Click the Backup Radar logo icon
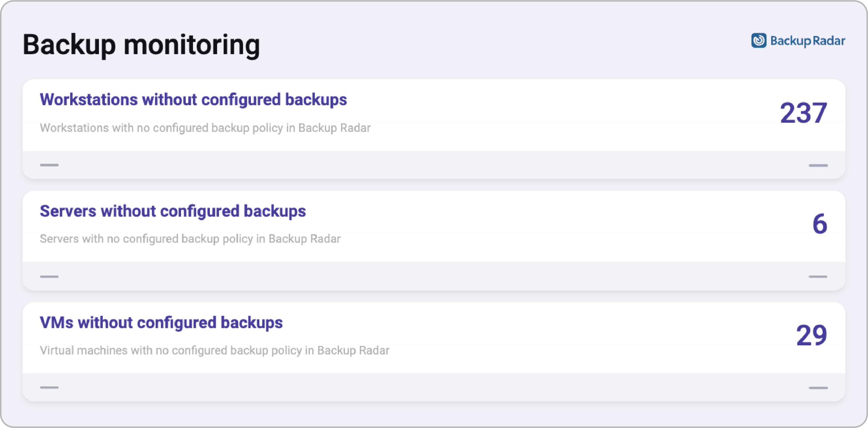The width and height of the screenshot is (868, 428). (758, 41)
